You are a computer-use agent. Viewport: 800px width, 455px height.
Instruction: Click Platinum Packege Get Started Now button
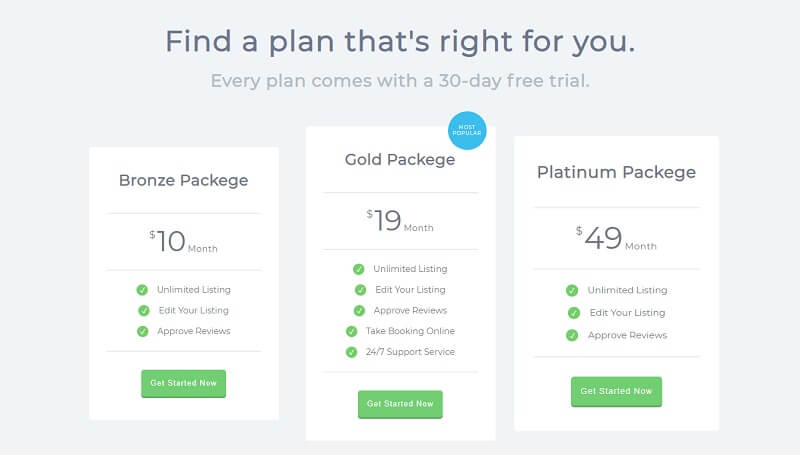616,391
